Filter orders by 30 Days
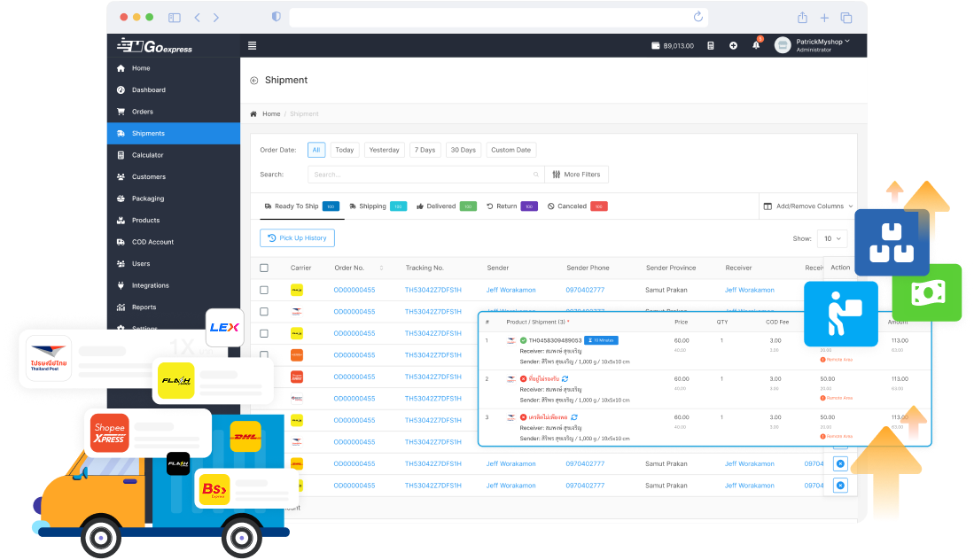Viewport: 974px width, 560px height. 463,151
